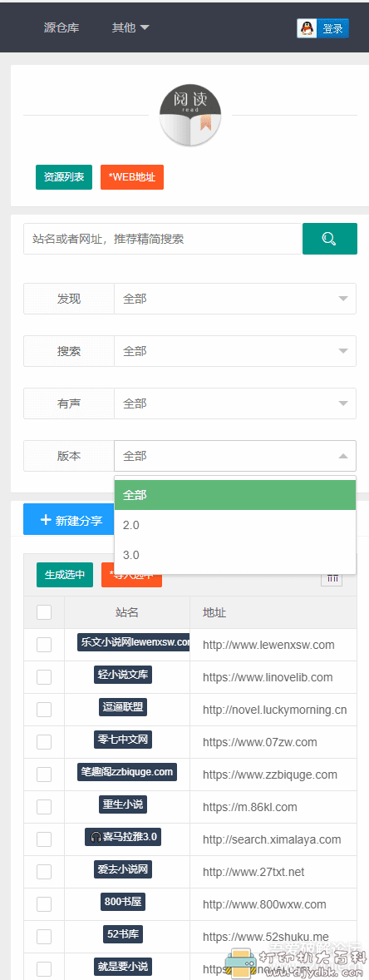The width and height of the screenshot is (369, 980).
Task: Click address https://www.07zw.com
Action: pyautogui.click(x=260, y=743)
